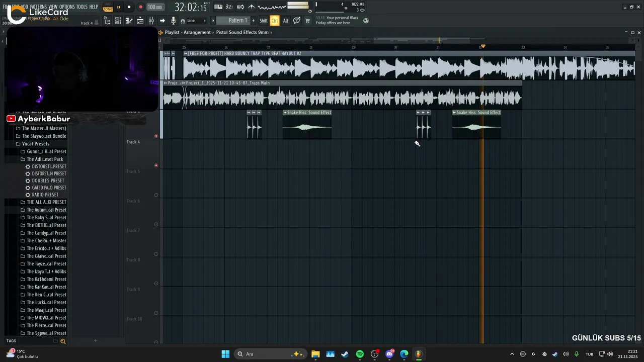Open Spotify from the Windows taskbar
The height and width of the screenshot is (362, 644).
tap(360, 354)
